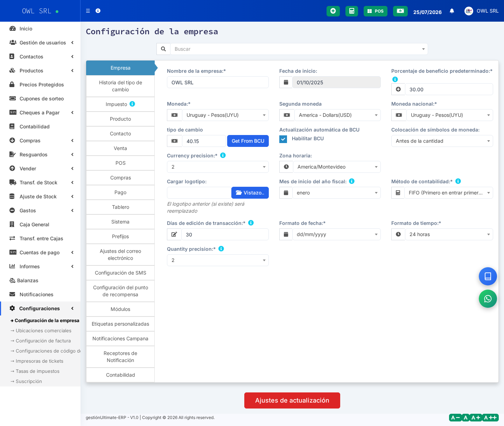Open the Zona horaria America/Montevideo dropdown

337,167
